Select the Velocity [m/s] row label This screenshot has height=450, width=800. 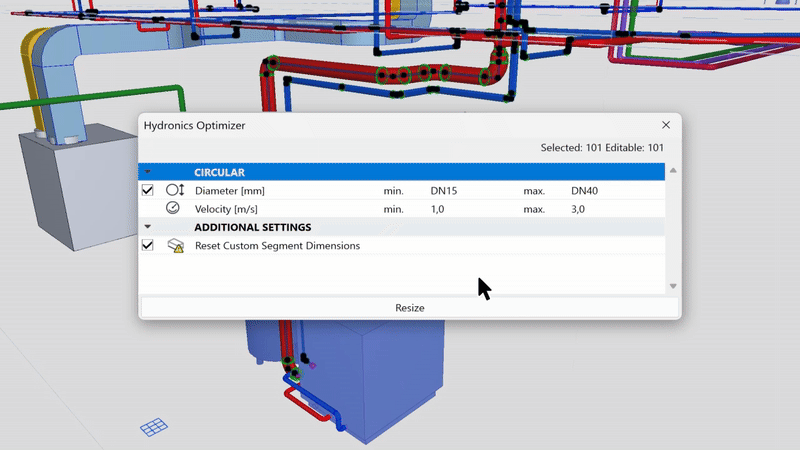pos(229,209)
